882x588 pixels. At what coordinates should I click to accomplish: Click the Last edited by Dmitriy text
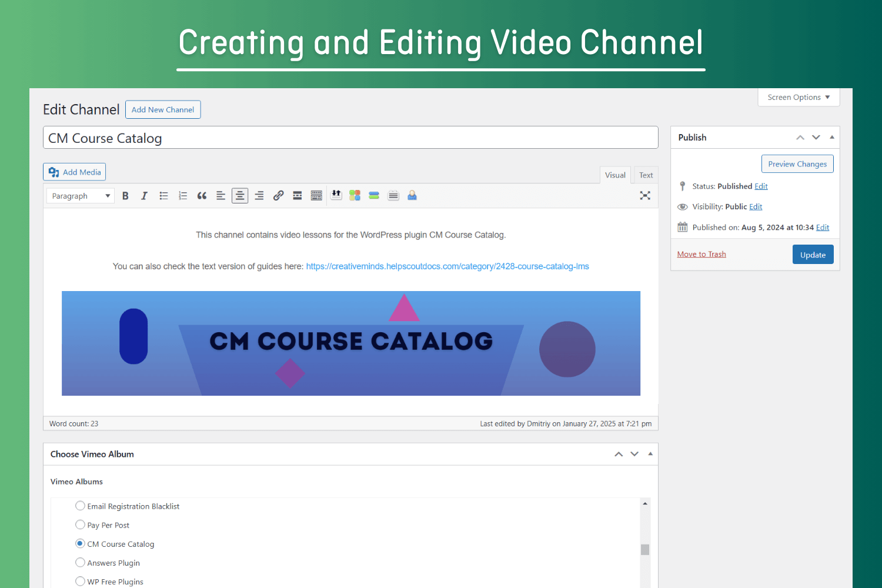coord(566,424)
